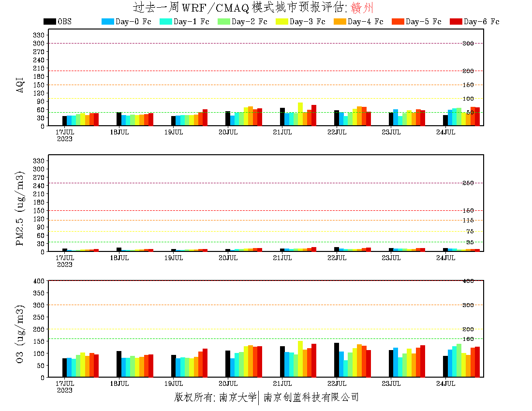Click the black OBS bar for 22JUL in PM2.5 chart

point(337,249)
